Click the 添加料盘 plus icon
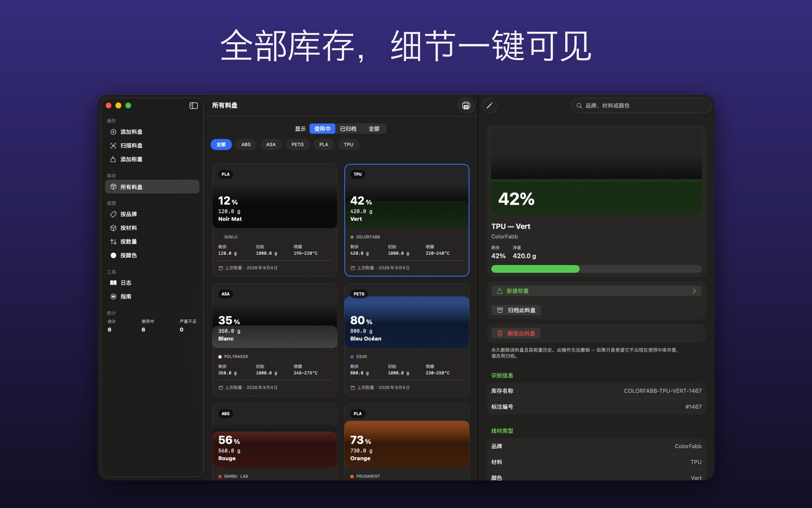The image size is (812, 508). (x=113, y=132)
